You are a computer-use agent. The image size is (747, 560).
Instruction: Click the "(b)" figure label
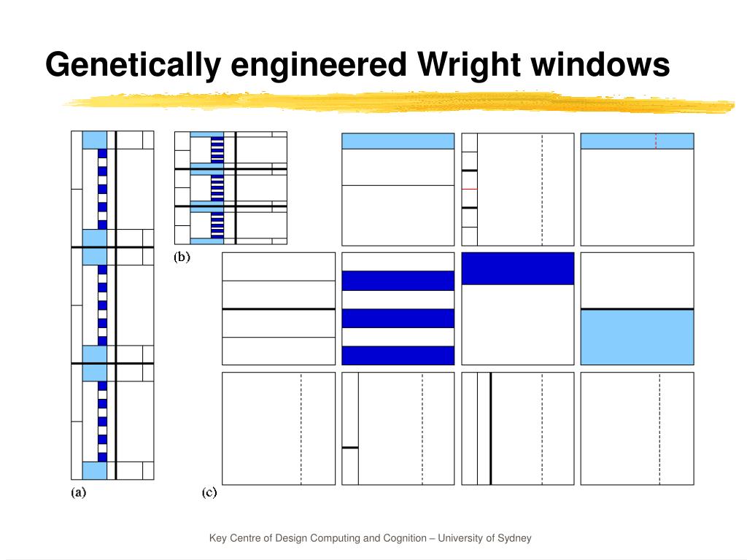pyautogui.click(x=182, y=257)
